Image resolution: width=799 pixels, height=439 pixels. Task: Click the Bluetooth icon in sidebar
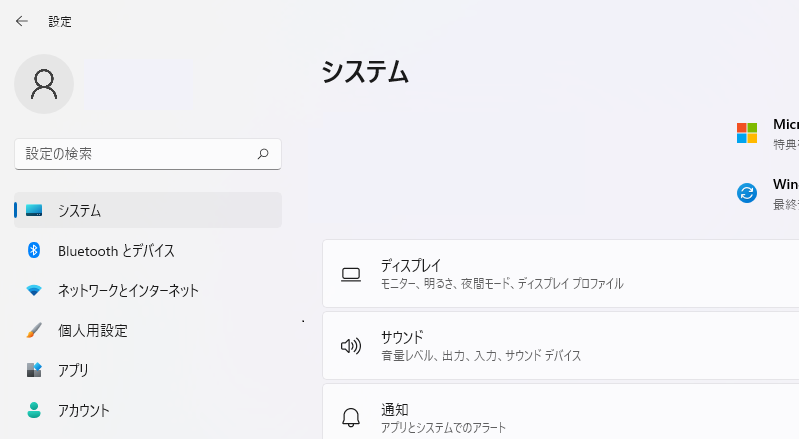click(34, 250)
